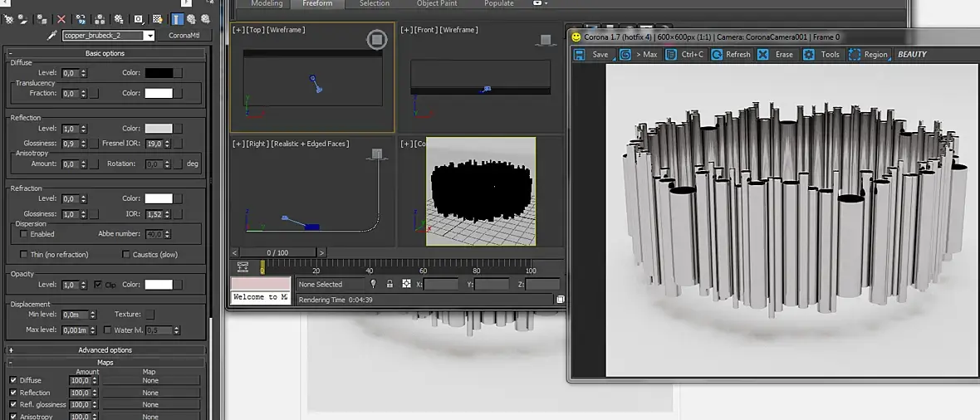Toggle the selection lock icon in status bar
The width and height of the screenshot is (980, 420).
[390, 284]
